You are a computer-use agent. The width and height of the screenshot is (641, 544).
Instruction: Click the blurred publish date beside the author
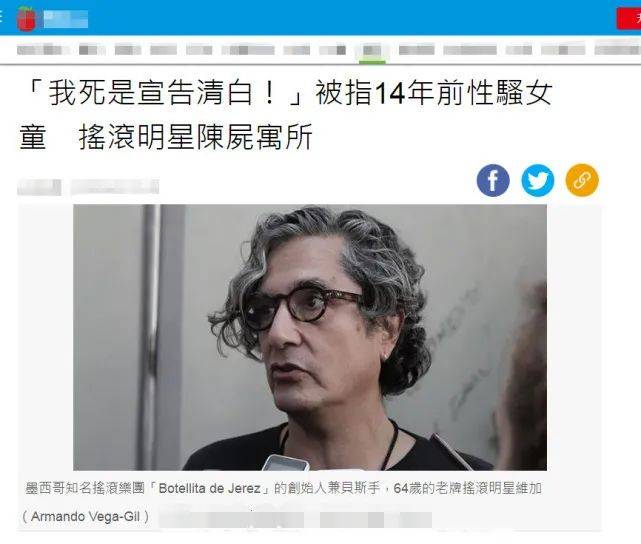(115, 187)
